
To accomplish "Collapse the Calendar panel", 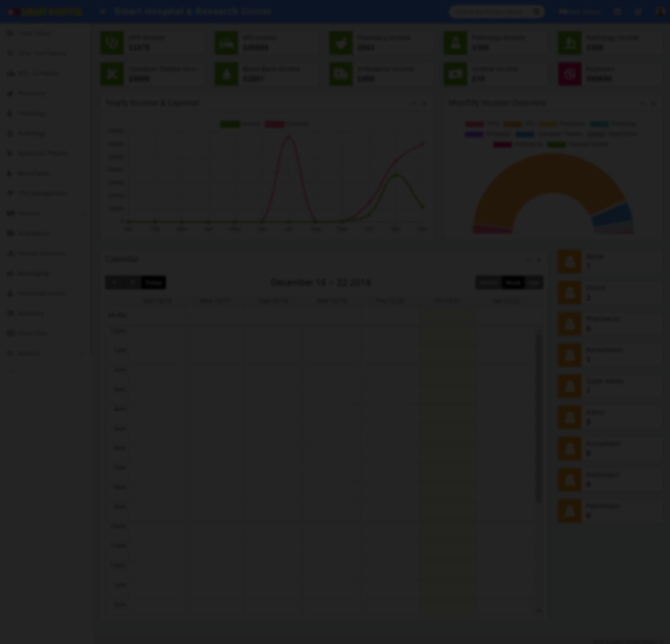I will tap(528, 259).
